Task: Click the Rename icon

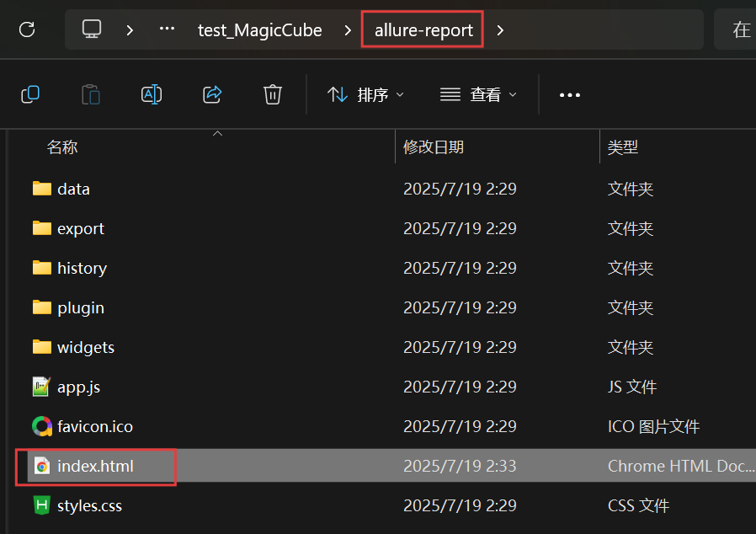Action: pyautogui.click(x=152, y=94)
